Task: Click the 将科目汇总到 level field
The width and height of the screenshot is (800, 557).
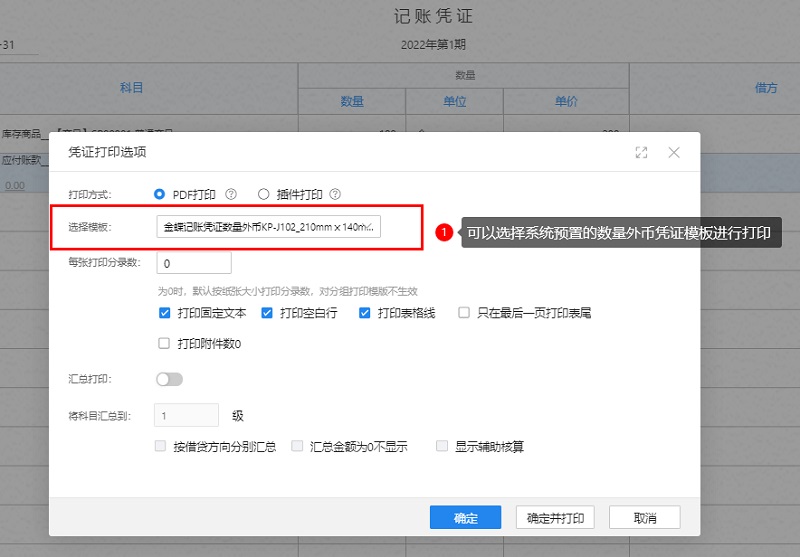Action: click(187, 415)
